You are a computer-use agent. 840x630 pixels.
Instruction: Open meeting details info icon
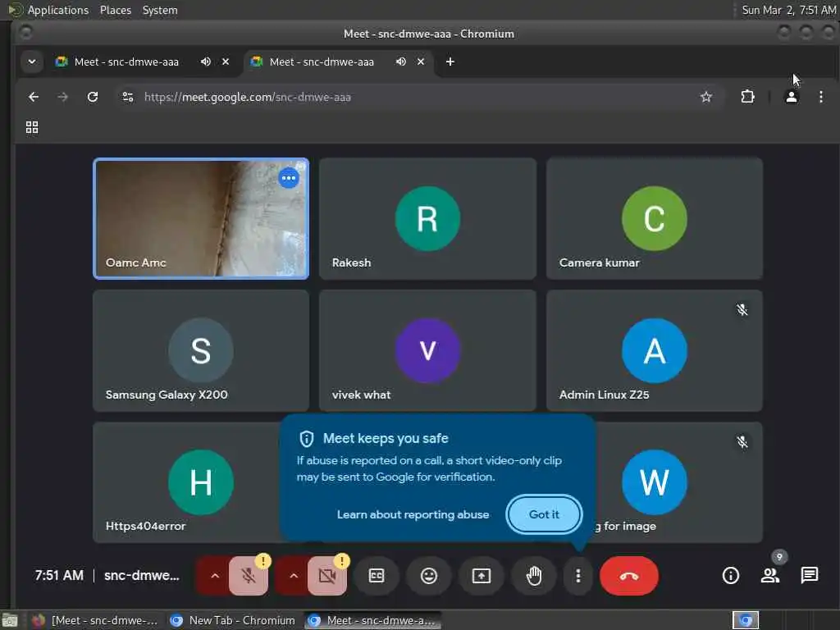731,575
